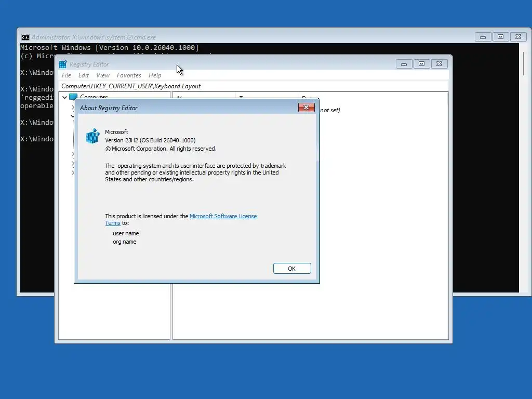Maximize the Administrator cmd.exe window
This screenshot has height=399, width=532.
[500, 37]
